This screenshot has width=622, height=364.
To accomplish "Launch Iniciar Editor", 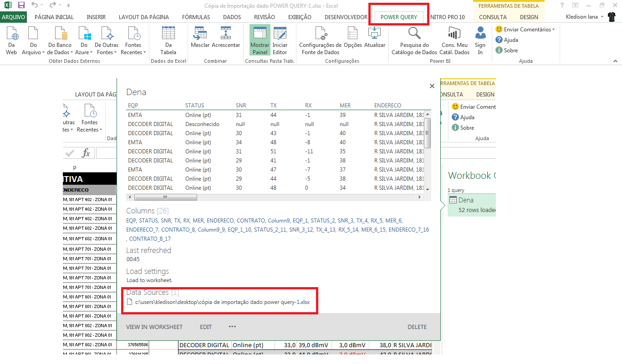I will [280, 41].
